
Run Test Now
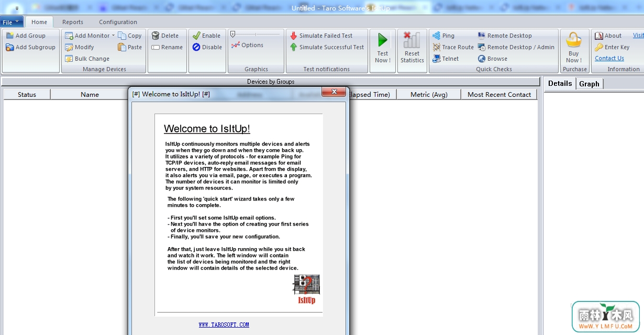tap(383, 48)
